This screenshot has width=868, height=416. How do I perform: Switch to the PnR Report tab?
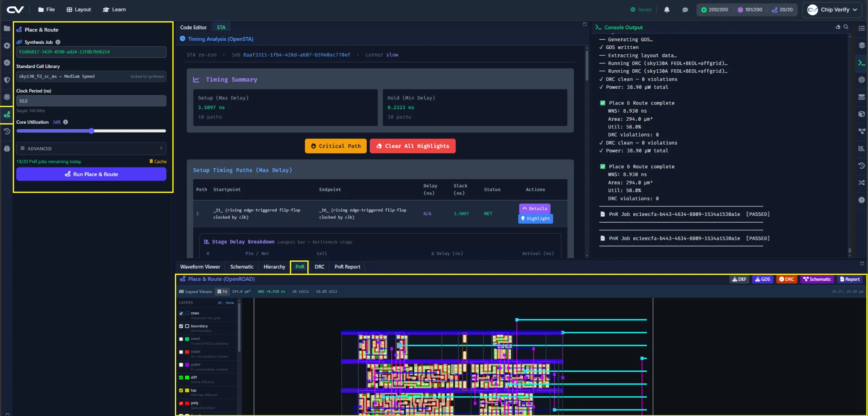[x=347, y=267]
